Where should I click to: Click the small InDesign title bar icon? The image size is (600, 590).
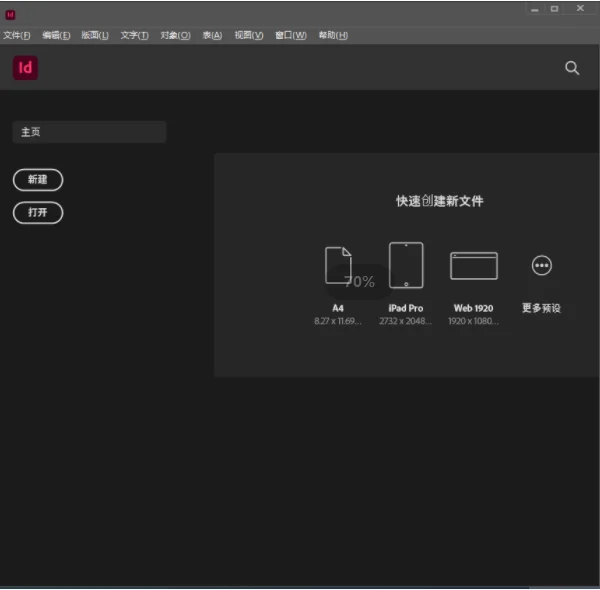click(10, 15)
